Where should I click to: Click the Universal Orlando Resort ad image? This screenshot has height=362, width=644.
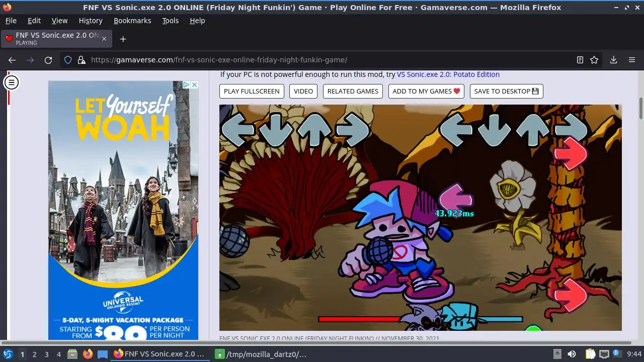pyautogui.click(x=123, y=210)
